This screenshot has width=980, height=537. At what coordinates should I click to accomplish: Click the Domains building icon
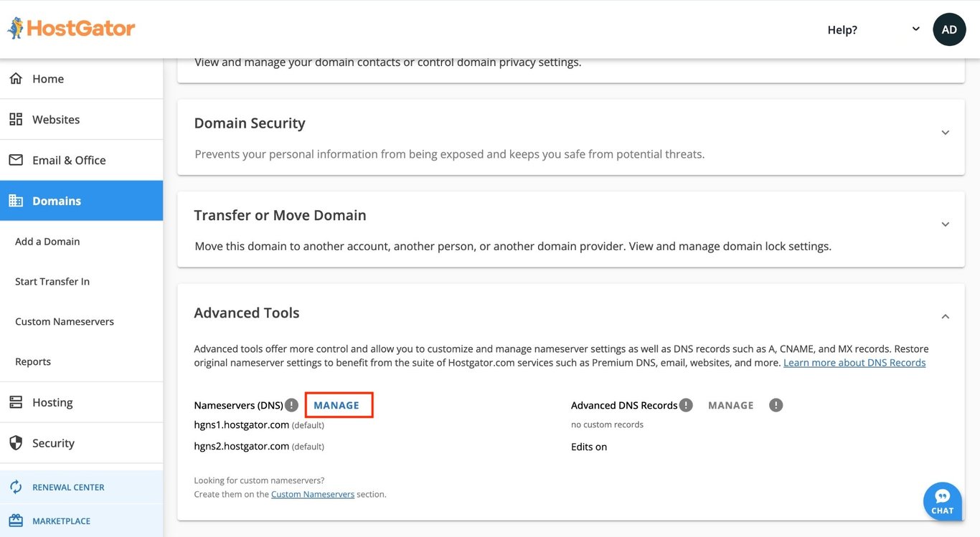coord(16,200)
